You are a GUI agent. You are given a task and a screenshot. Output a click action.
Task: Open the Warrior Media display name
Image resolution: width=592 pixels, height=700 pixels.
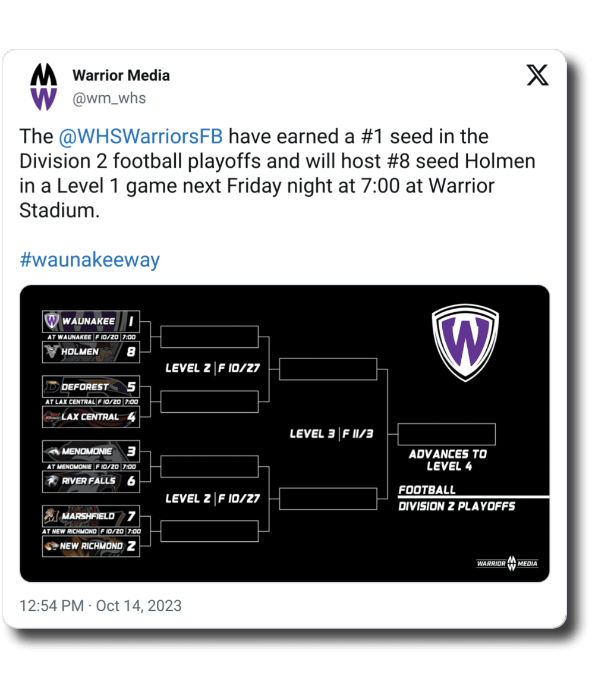coord(121,76)
